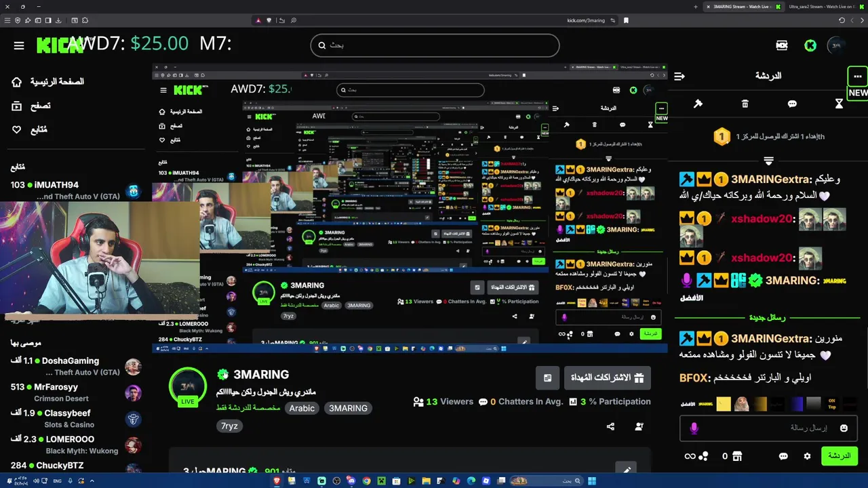Click the bookmark icon in address bar
This screenshot has width=868, height=488.
coord(626,20)
